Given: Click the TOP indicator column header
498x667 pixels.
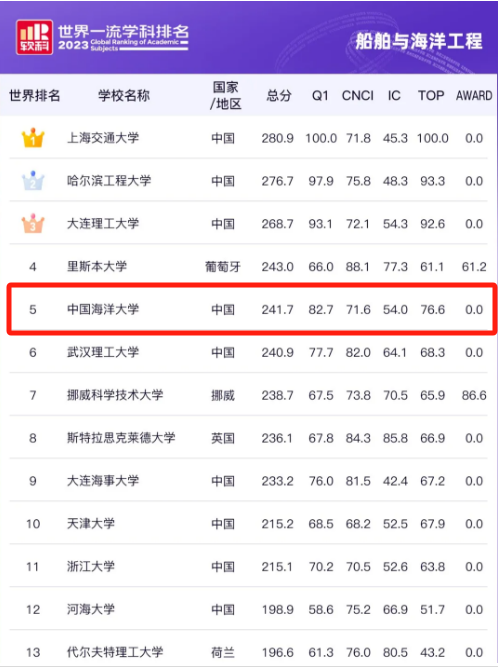Looking at the screenshot, I should 431,96.
